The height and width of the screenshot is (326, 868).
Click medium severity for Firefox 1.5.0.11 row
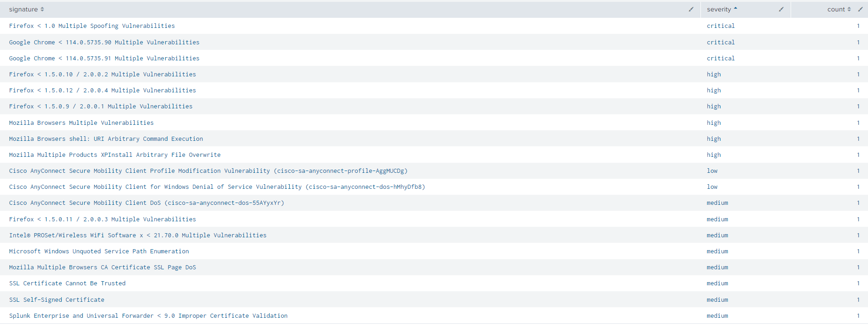click(717, 219)
